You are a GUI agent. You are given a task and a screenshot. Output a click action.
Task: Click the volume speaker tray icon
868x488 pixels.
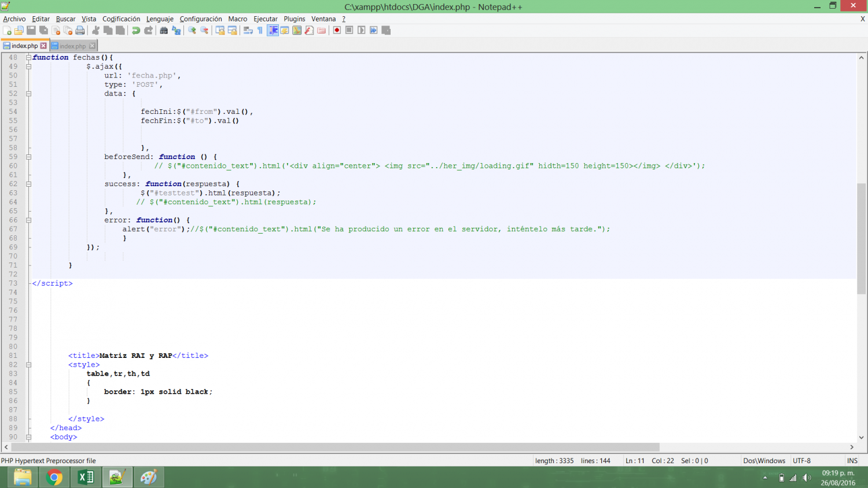coord(807,478)
